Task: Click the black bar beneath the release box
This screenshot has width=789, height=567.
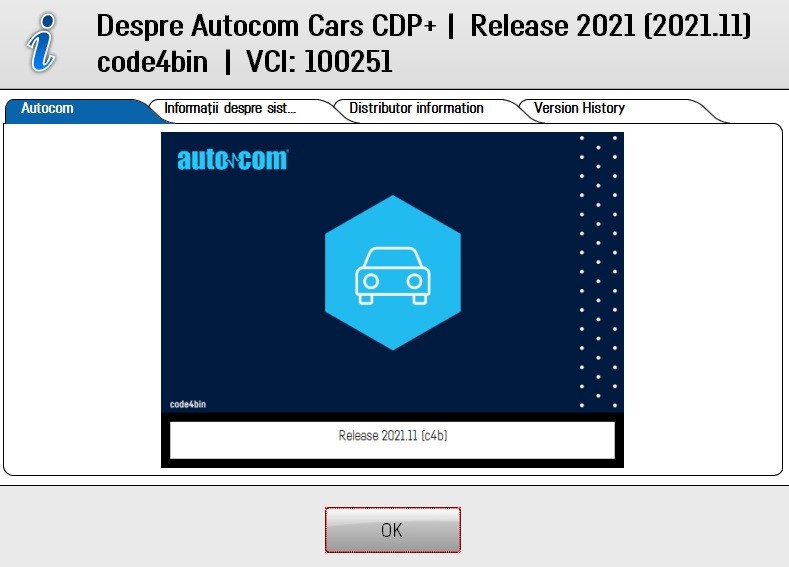Action: coord(392,463)
